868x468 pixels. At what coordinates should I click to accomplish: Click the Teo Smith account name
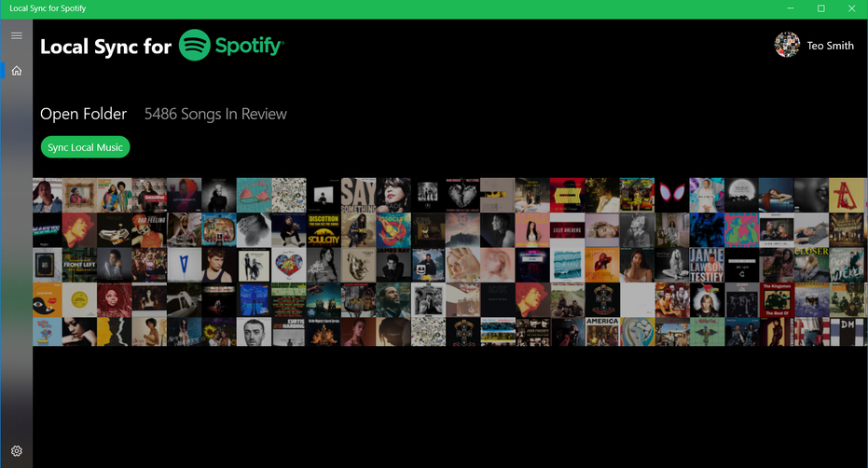tap(830, 46)
